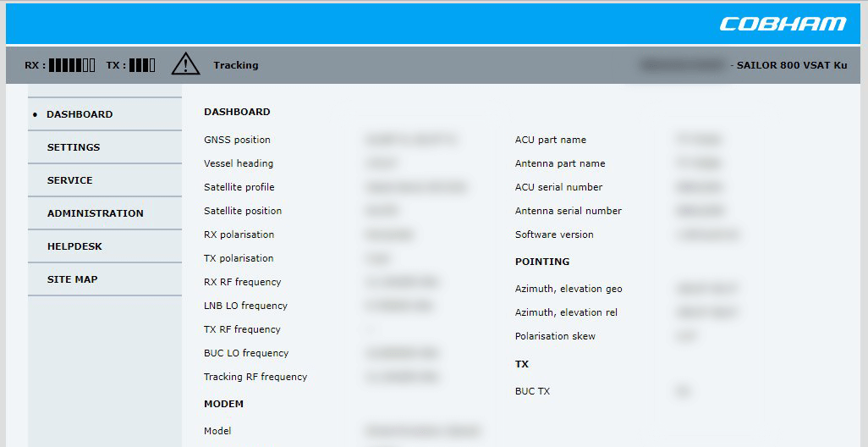Navigate to SITE MAP in the sidebar

point(73,279)
